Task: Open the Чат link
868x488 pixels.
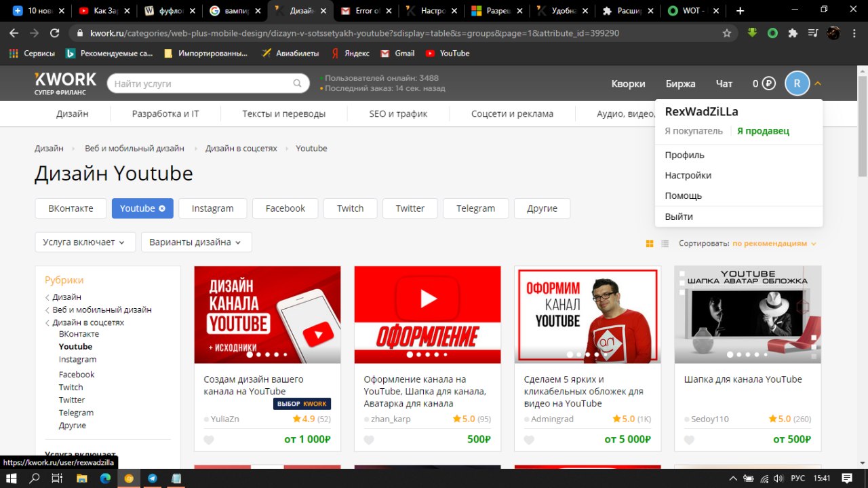Action: point(724,83)
